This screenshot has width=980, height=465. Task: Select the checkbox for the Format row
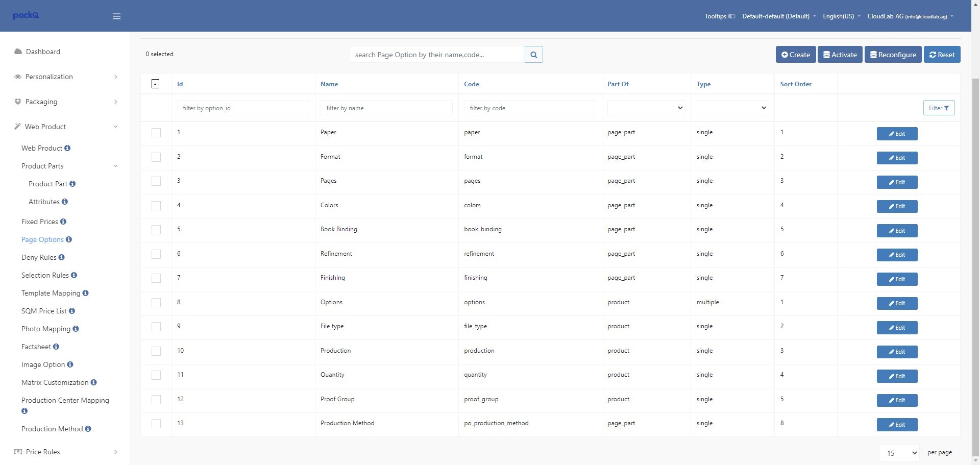[156, 157]
